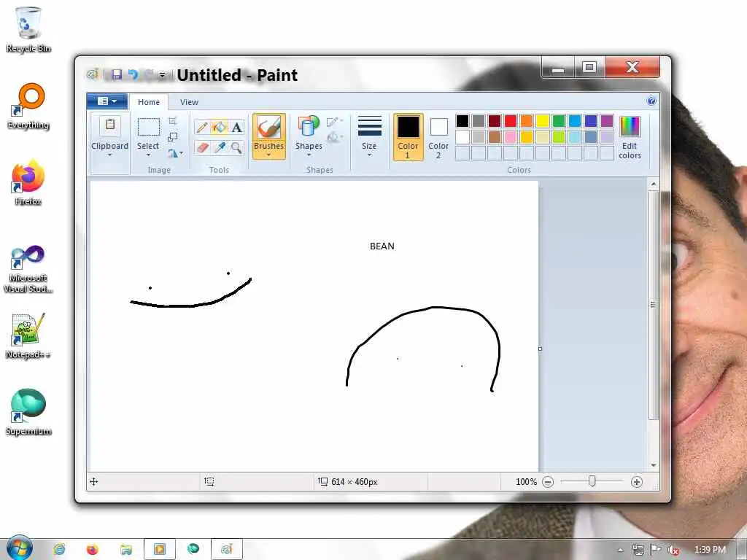Show hidden system tray icons arrow

point(620,550)
